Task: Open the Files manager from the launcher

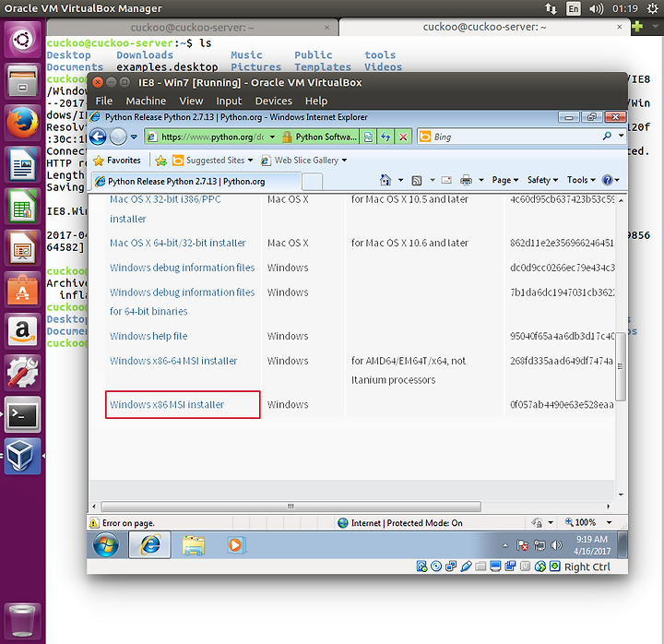Action: point(22,81)
